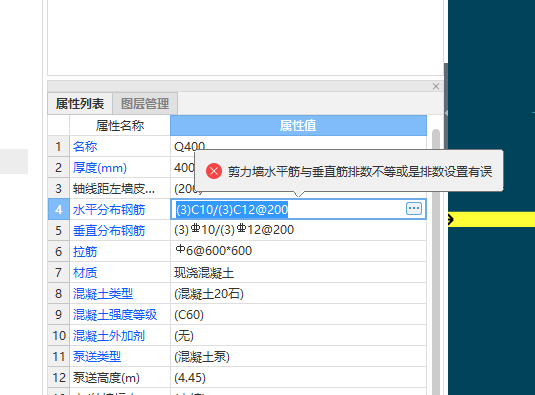
Task: Select the 混凝土外加剂 property label
Action: click(x=109, y=336)
